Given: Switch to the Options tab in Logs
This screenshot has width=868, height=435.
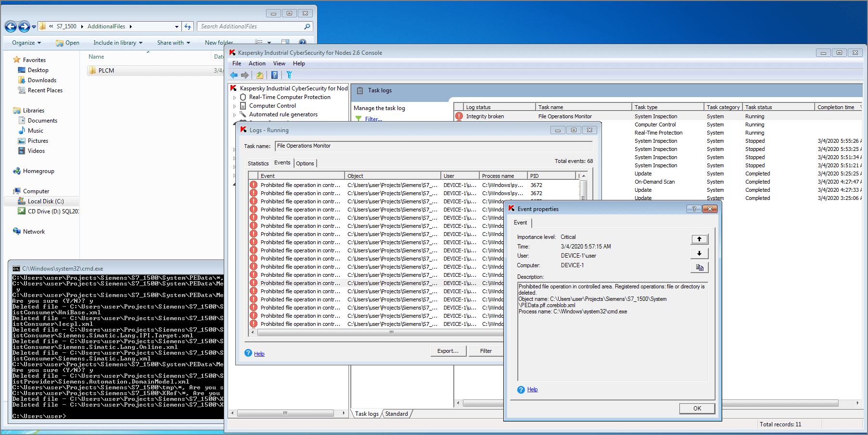Looking at the screenshot, I should (305, 163).
